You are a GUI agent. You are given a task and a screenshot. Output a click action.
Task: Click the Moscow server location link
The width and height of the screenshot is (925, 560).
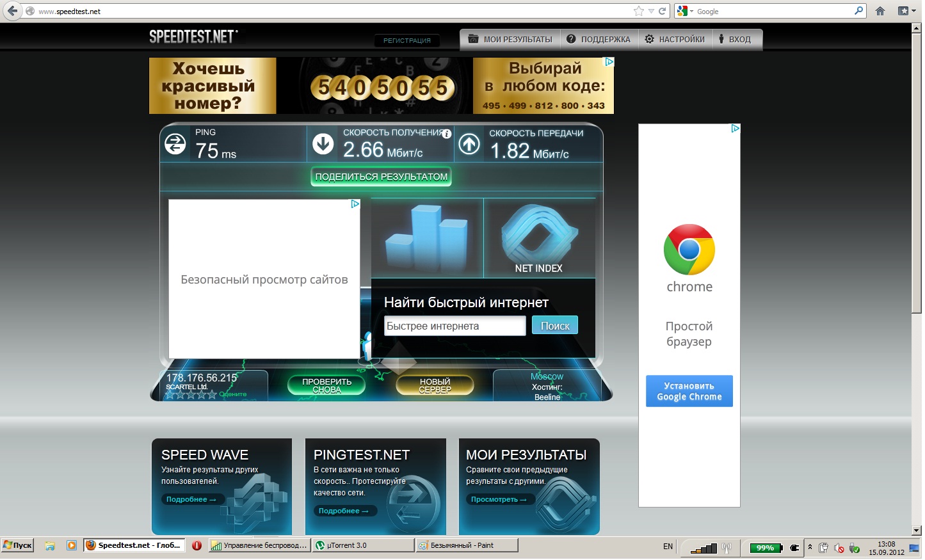tap(547, 377)
